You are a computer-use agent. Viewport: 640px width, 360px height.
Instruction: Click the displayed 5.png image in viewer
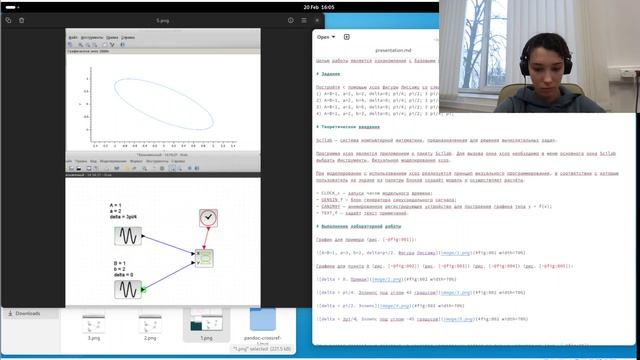(163, 167)
